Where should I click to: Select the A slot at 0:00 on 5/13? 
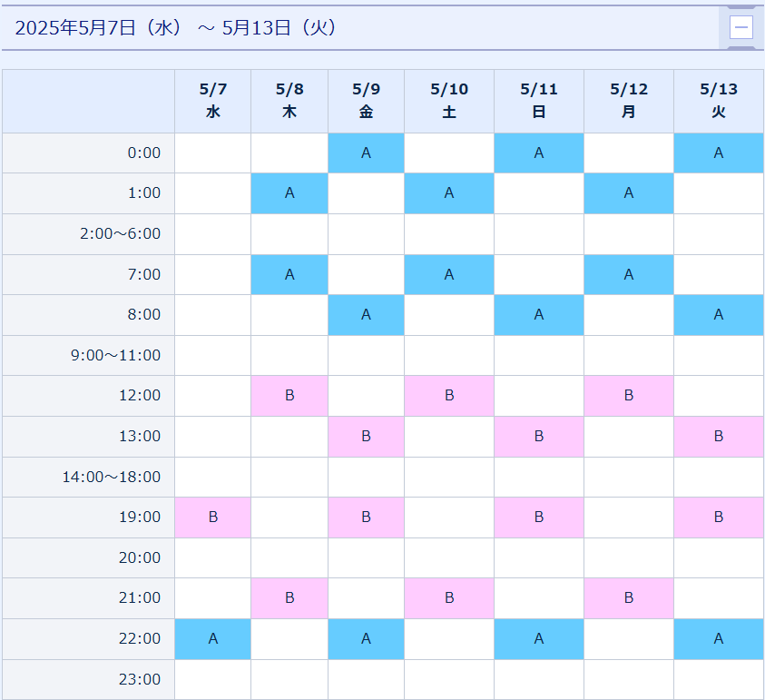point(718,153)
